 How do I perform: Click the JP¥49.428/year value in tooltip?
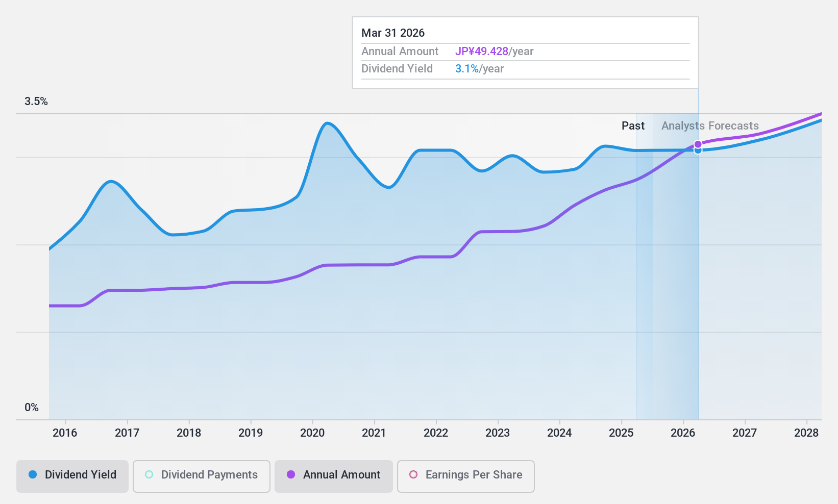[494, 52]
